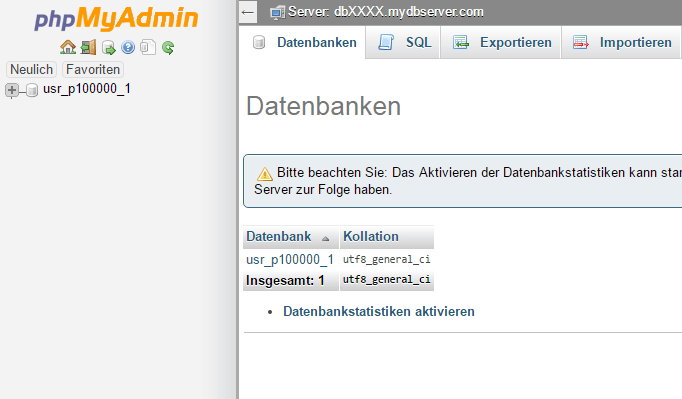Click the server icon in breadcrumb
The width and height of the screenshot is (682, 399).
(277, 12)
